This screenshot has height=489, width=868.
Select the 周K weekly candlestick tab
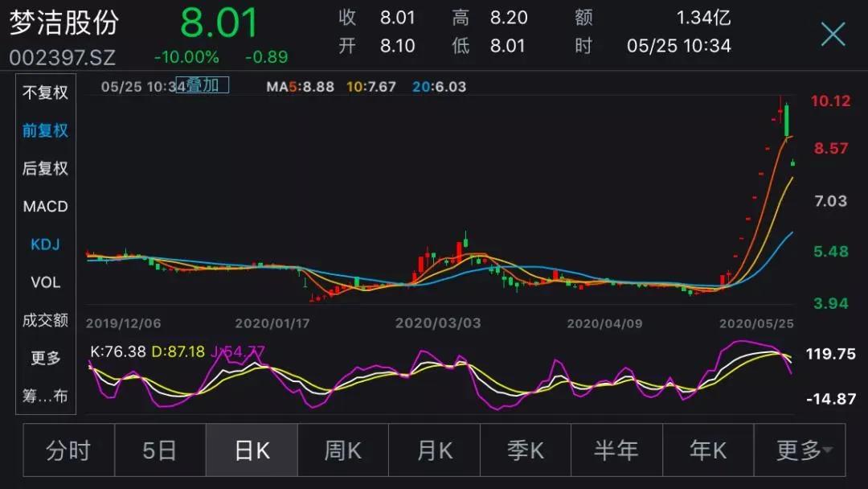(x=342, y=451)
